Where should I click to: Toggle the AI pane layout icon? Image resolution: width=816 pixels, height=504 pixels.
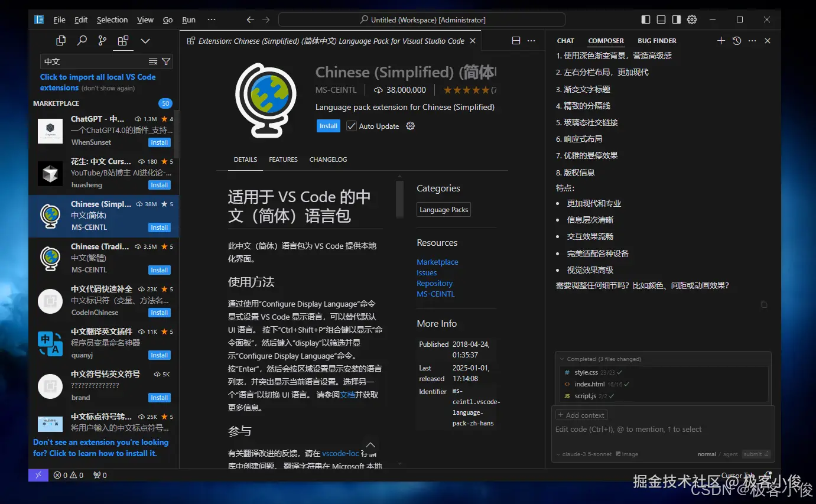pyautogui.click(x=677, y=19)
